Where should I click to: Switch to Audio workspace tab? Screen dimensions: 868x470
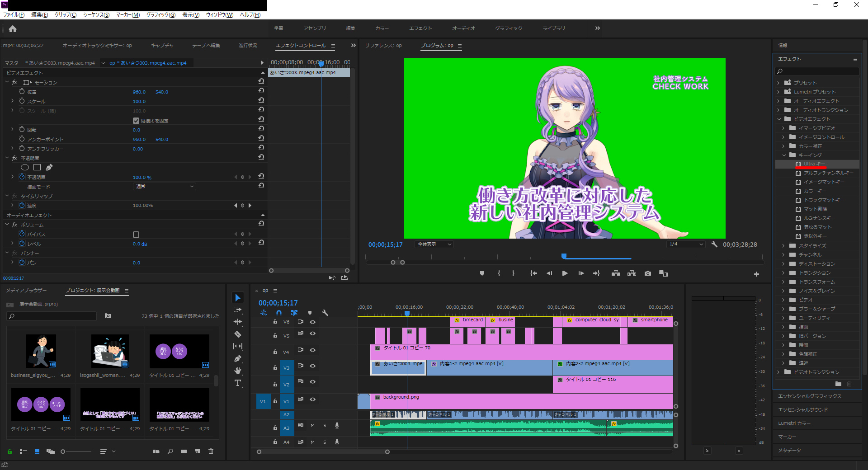463,28
